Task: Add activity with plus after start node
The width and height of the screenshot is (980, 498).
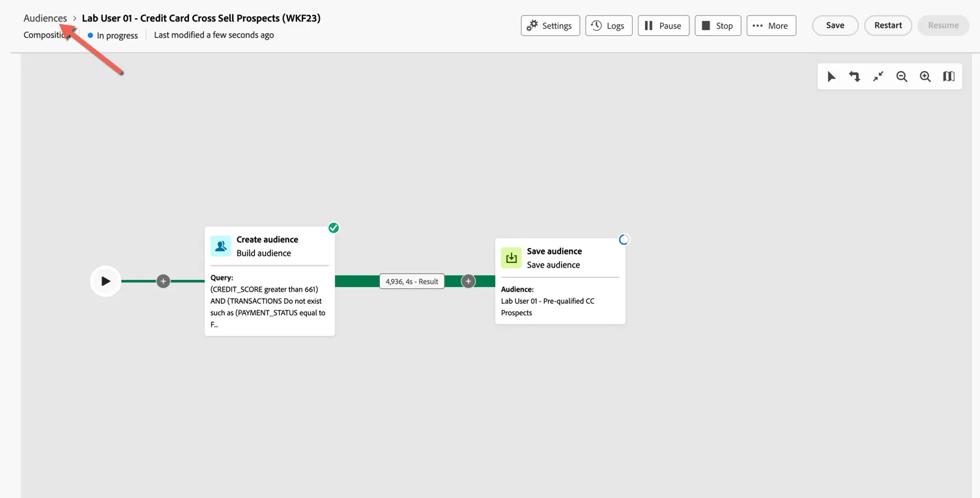Action: pos(164,281)
